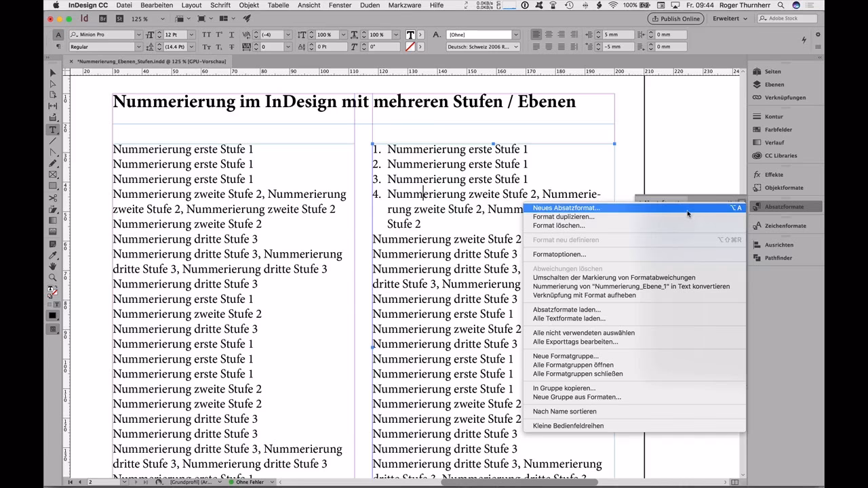
Task: Toggle underline formatting
Action: pyautogui.click(x=231, y=35)
